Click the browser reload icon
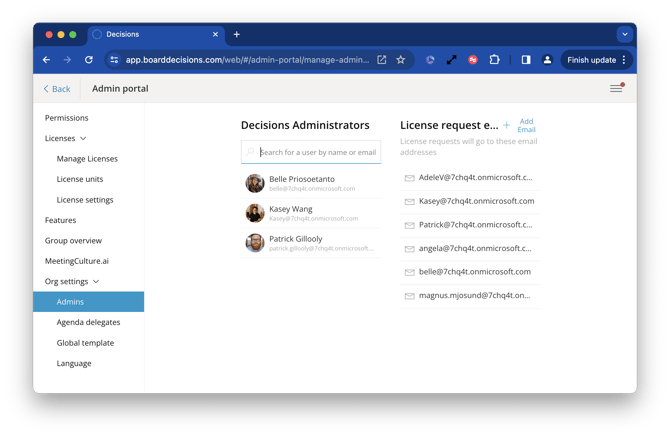The width and height of the screenshot is (670, 437). pos(89,60)
